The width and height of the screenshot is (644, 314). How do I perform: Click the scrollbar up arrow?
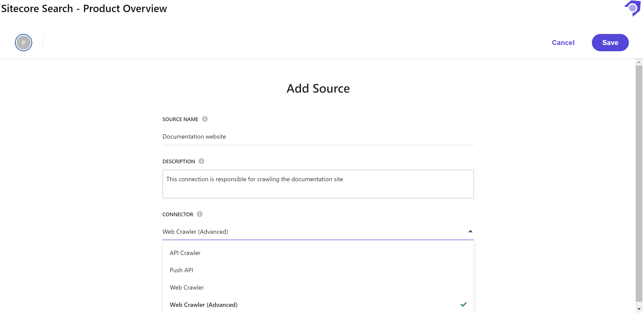click(639, 62)
